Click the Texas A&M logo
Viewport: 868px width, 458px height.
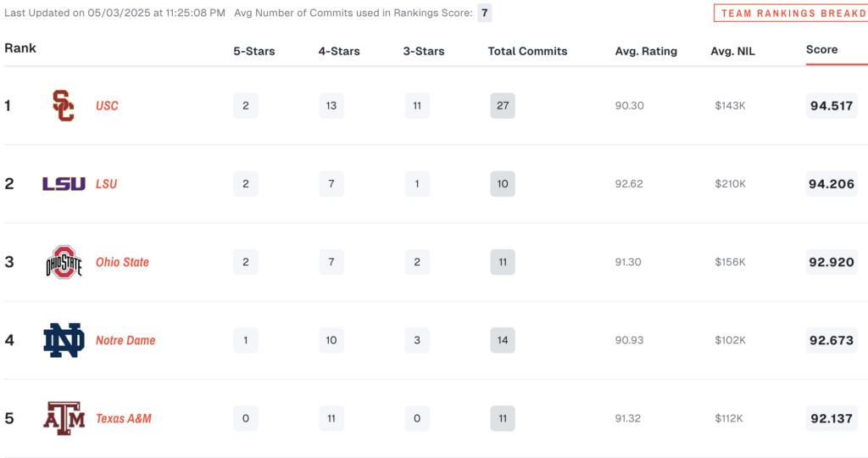(64, 418)
